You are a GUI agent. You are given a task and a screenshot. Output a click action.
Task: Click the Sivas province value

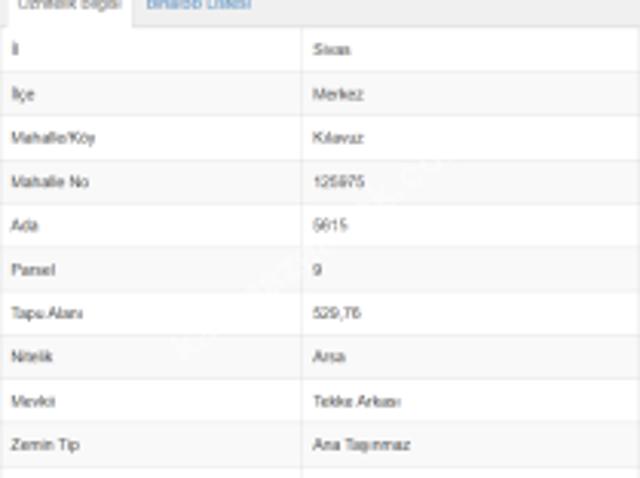point(331,49)
